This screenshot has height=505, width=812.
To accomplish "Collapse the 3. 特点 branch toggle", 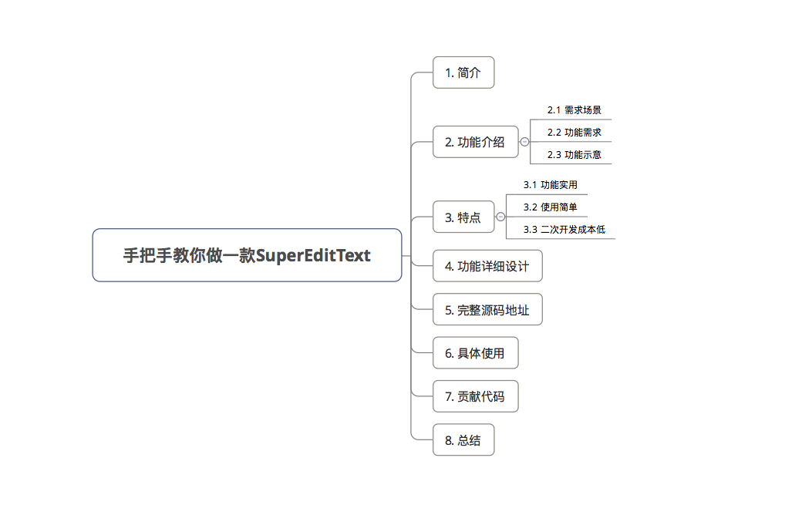I will (x=500, y=217).
